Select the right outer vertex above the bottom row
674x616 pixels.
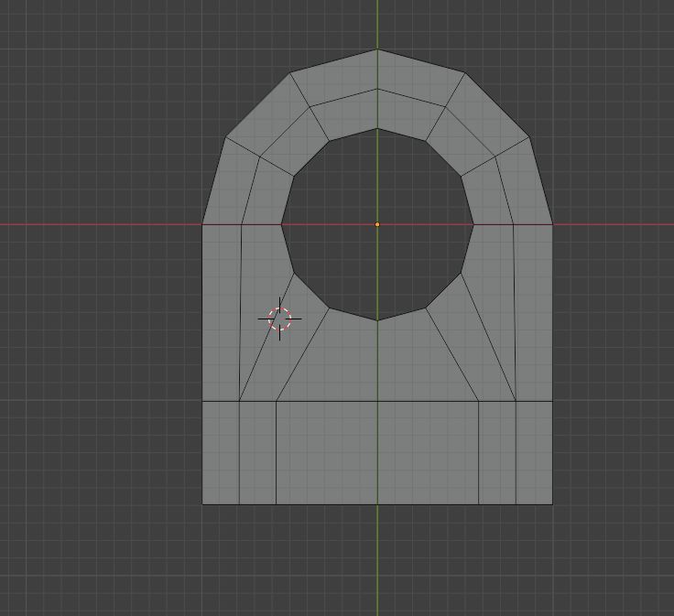pos(552,401)
